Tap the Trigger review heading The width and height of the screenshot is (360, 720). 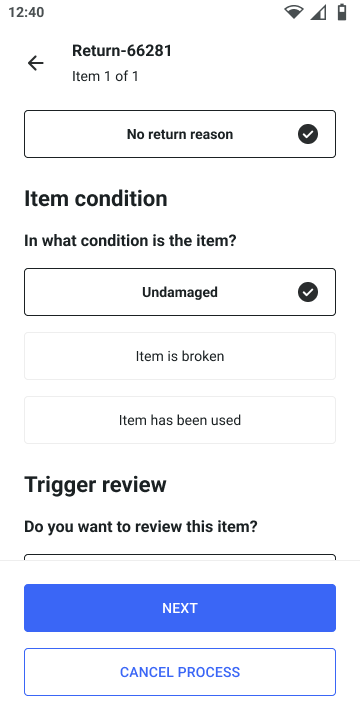[95, 484]
